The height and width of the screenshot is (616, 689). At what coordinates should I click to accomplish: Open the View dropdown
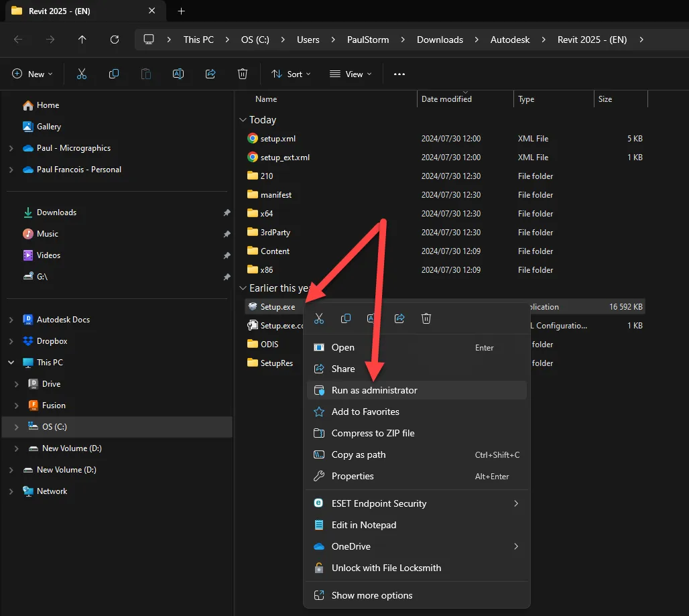[350, 74]
